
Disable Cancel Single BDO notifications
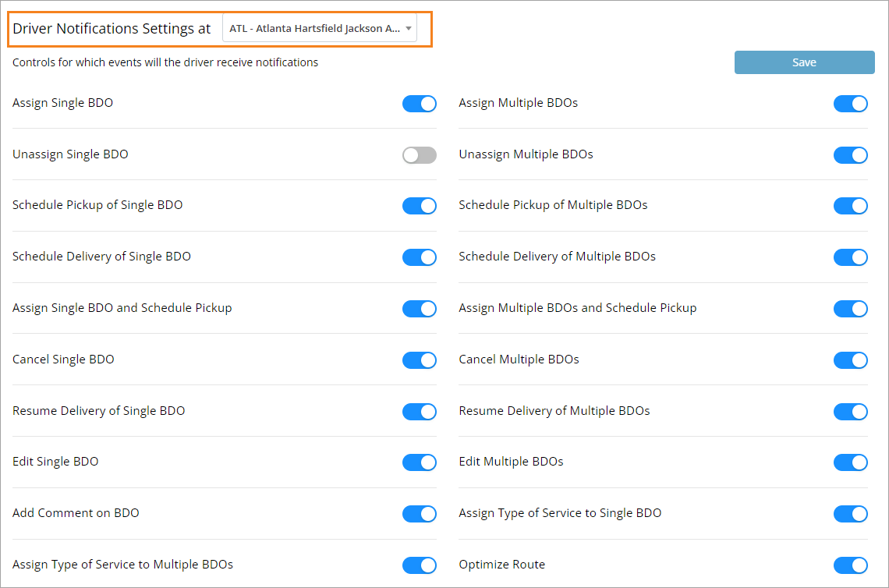click(x=420, y=360)
